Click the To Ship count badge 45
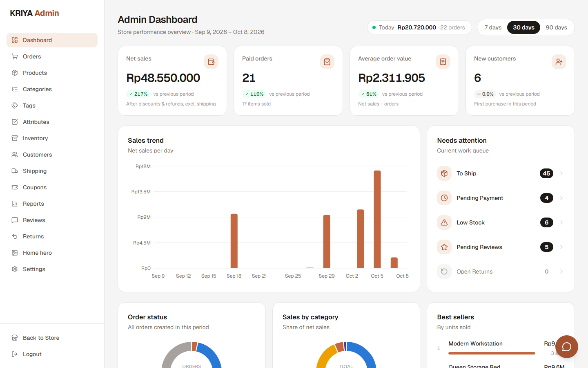588x368 pixels. (546, 173)
